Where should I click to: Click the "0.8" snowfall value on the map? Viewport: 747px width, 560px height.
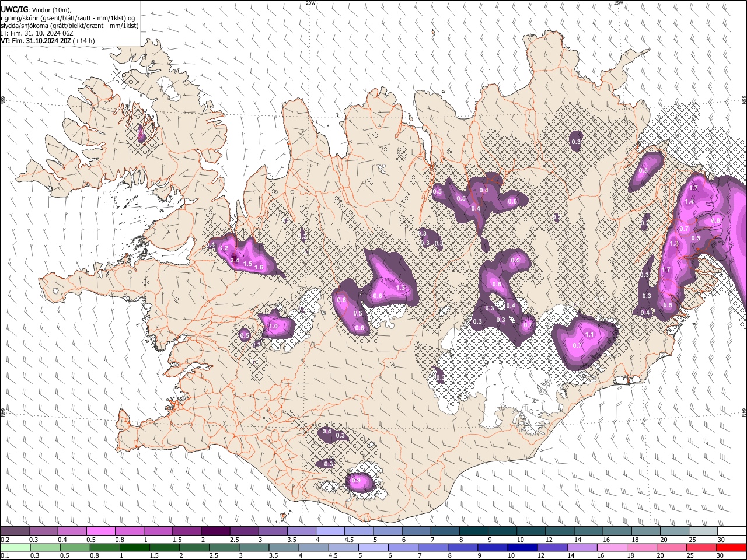click(716, 220)
